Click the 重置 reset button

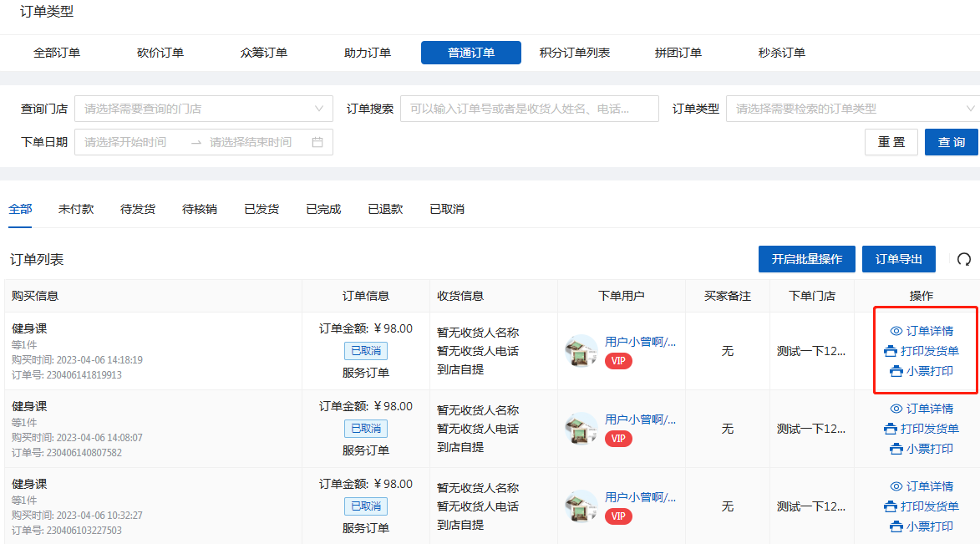tap(891, 142)
